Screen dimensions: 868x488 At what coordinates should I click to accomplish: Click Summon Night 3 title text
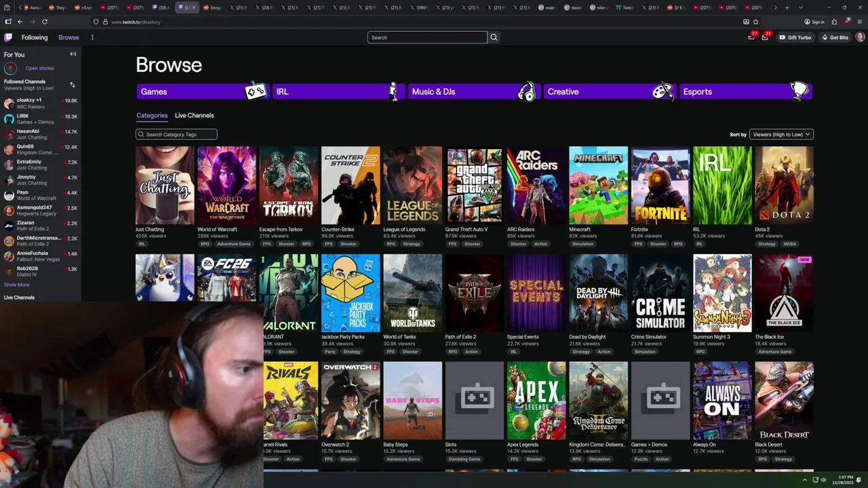pyautogui.click(x=711, y=337)
